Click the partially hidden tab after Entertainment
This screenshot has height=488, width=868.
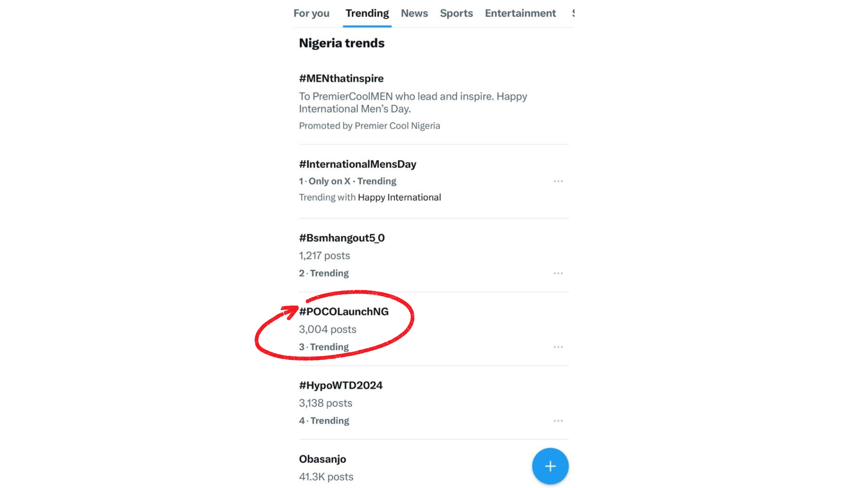(573, 14)
